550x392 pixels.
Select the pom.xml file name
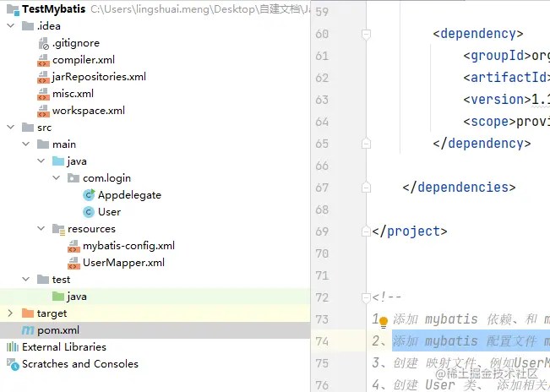(x=58, y=330)
